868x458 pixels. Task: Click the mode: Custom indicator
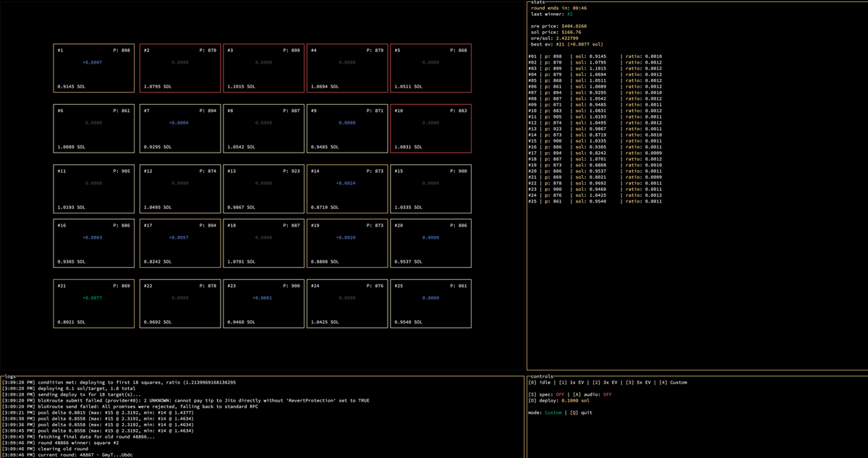coord(546,412)
